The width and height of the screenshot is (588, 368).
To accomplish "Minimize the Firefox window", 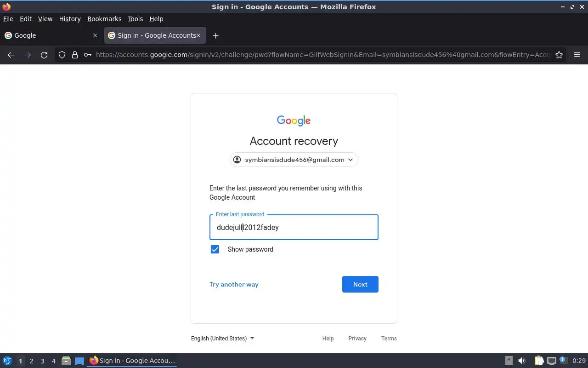I will (563, 7).
